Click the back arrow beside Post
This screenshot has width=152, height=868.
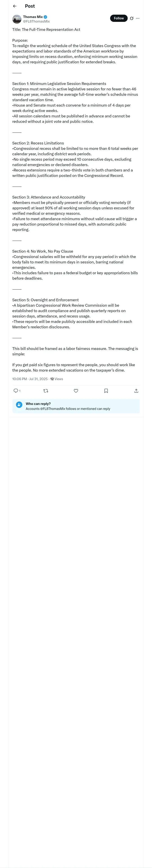coord(15,6)
